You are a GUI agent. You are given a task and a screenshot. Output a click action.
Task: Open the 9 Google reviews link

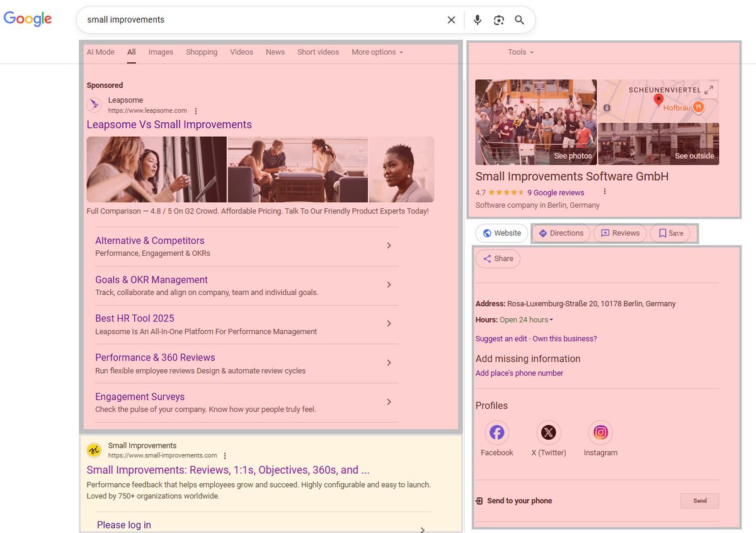[556, 193]
